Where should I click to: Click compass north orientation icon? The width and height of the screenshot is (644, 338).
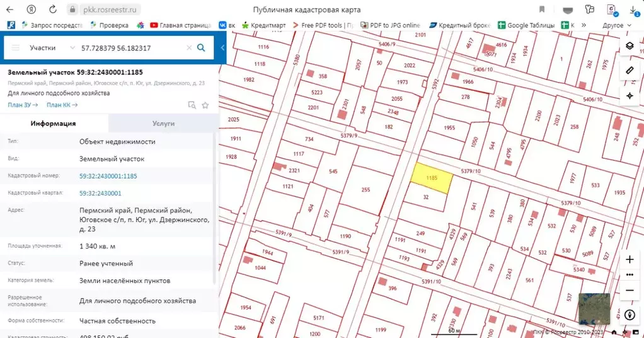point(630,315)
